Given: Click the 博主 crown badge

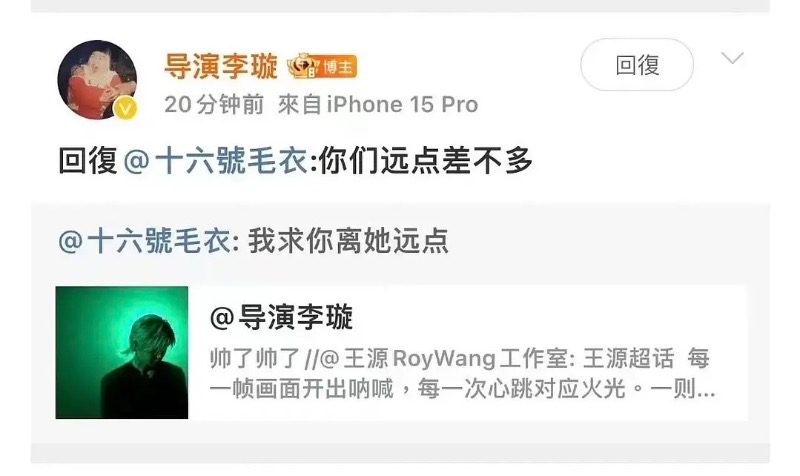Looking at the screenshot, I should click(322, 66).
